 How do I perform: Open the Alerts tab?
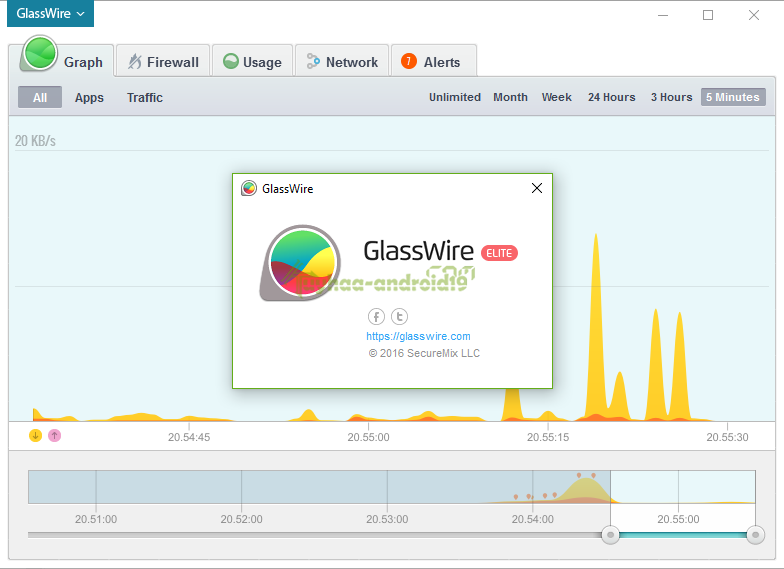(x=433, y=62)
